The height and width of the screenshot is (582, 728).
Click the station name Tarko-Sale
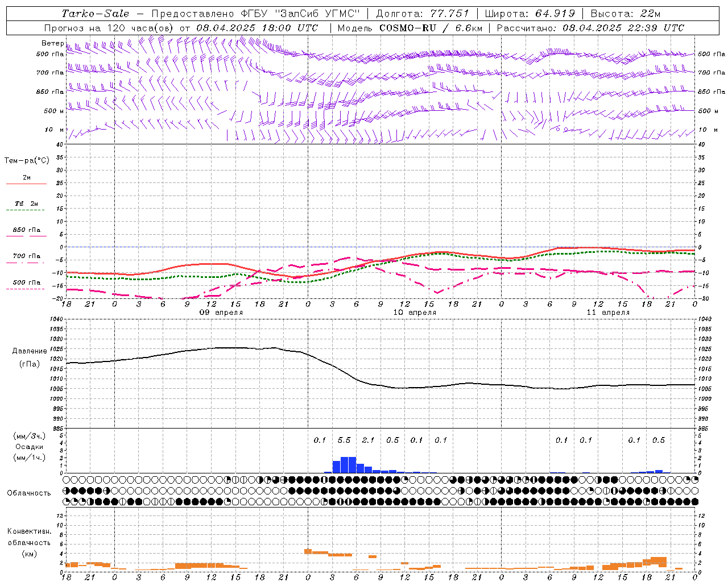(95, 14)
